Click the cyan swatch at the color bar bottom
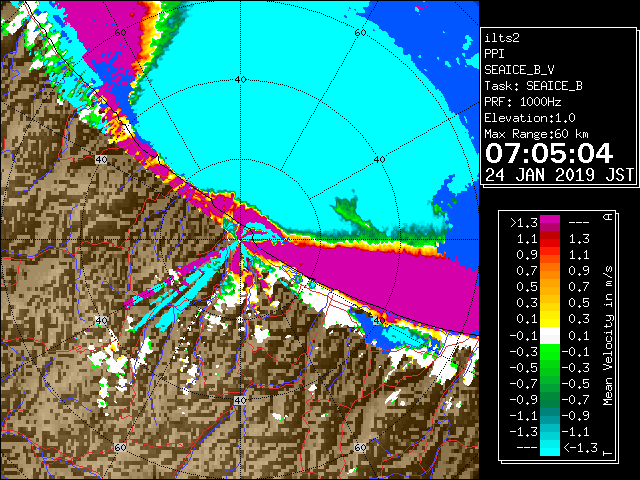Viewport: 640px width, 480px height. (x=550, y=447)
